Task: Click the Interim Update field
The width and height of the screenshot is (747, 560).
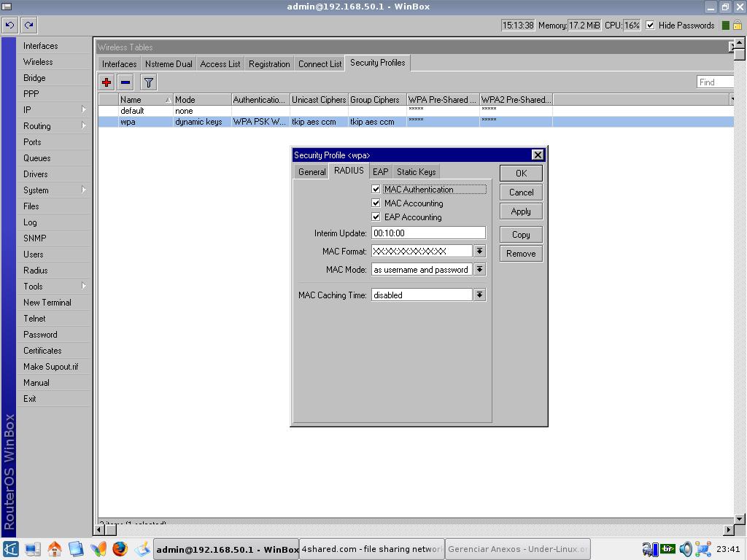Action: pyautogui.click(x=428, y=233)
